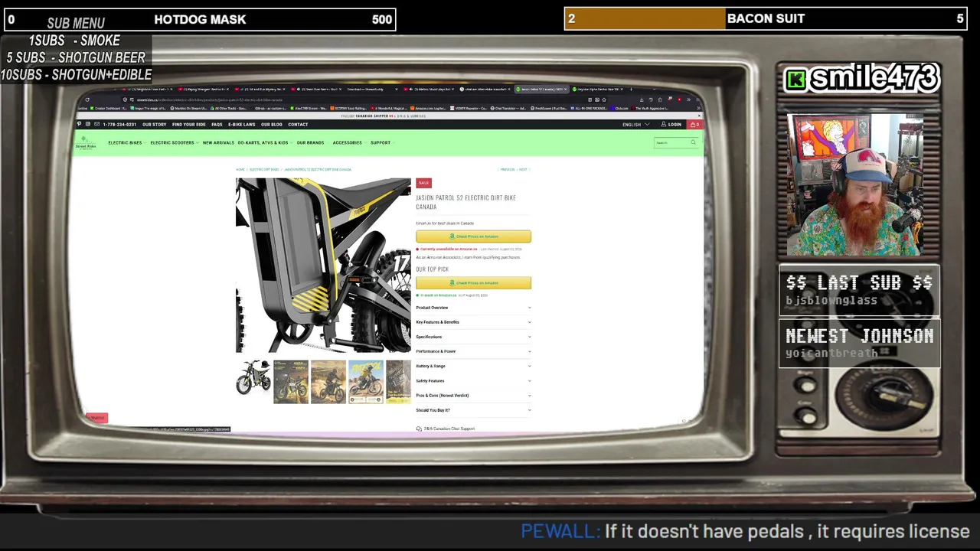Select the third product thumbnail
Image resolution: width=980 pixels, height=551 pixels.
[x=328, y=381]
